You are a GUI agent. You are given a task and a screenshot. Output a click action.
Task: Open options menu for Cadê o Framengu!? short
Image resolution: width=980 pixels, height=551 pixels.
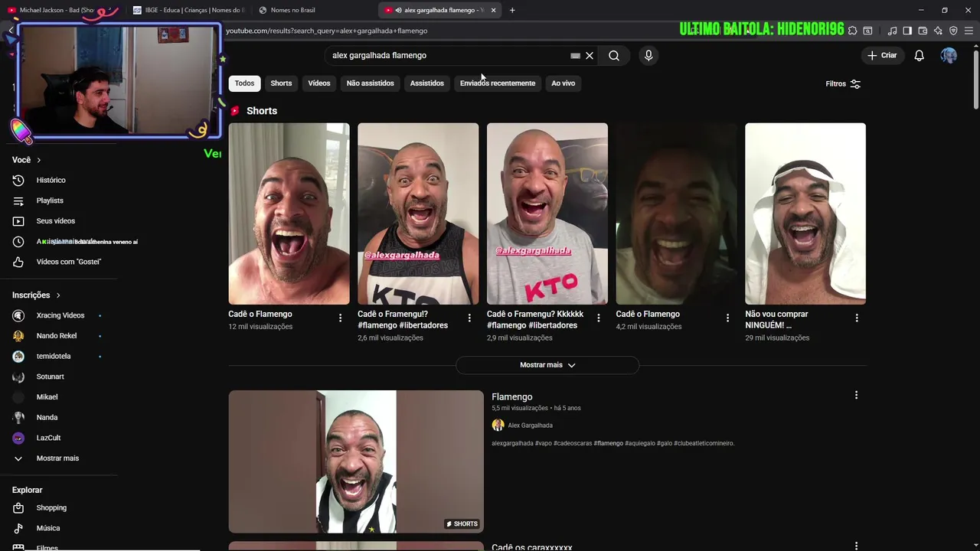coord(469,318)
